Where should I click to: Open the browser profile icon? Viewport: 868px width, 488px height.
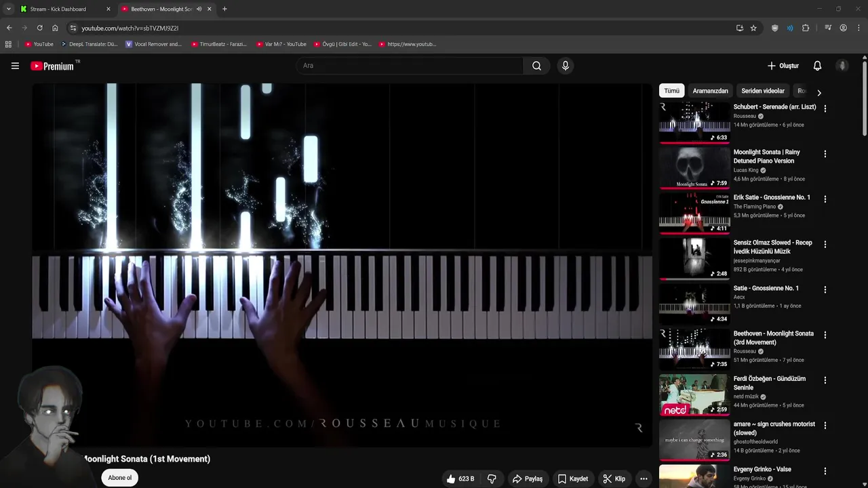[843, 28]
